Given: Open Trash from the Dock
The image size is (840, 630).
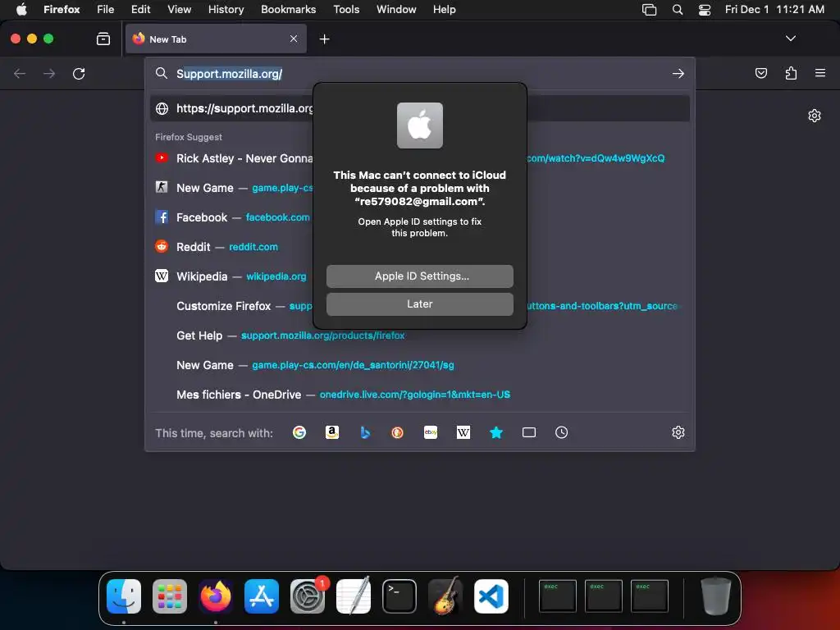Looking at the screenshot, I should (x=715, y=596).
